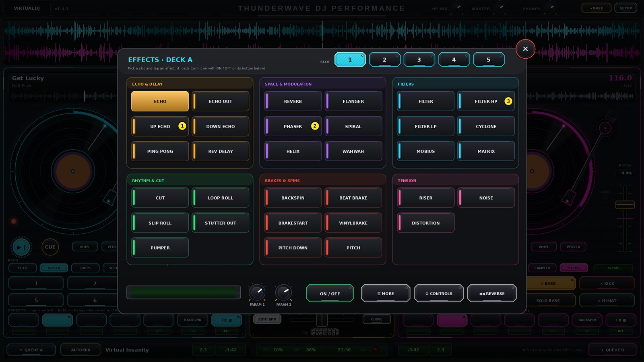Image resolution: width=644 pixels, height=362 pixels.
Task: Expand the QUEUE B dropdown
Action: pos(612,350)
